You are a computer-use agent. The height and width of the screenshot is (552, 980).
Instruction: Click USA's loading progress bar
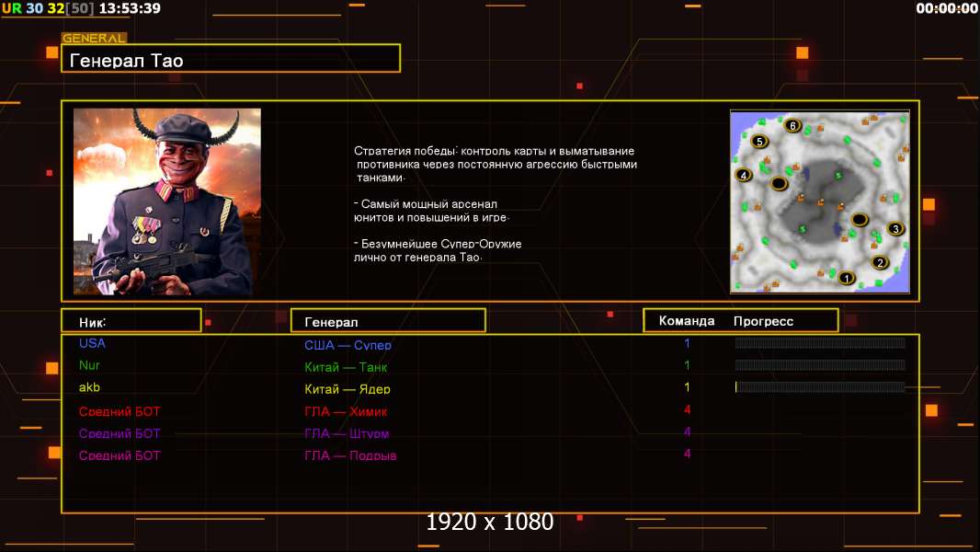click(820, 342)
